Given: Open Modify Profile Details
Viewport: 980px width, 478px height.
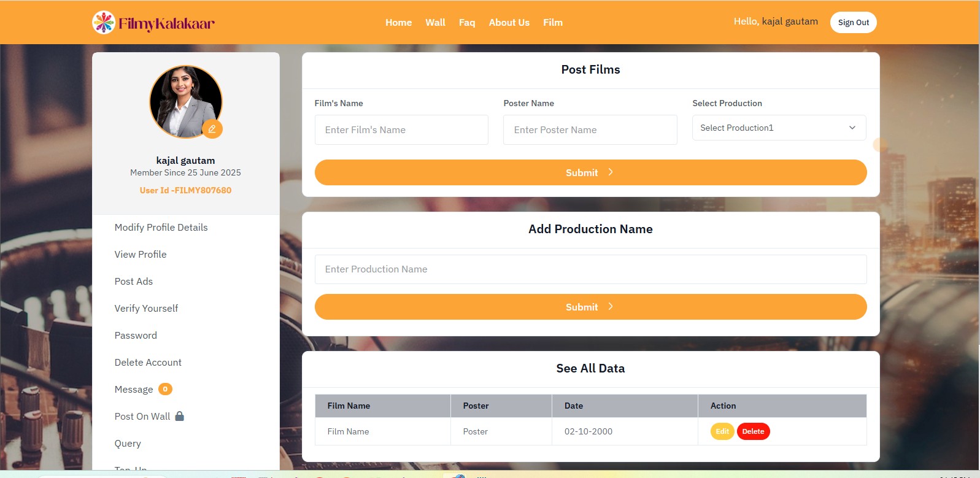Looking at the screenshot, I should click(x=161, y=228).
